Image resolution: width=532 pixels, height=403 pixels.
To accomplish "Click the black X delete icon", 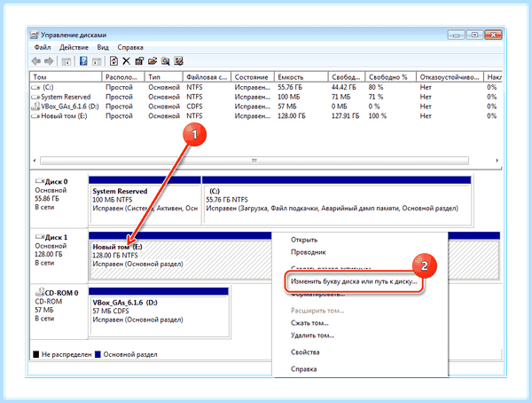I will [126, 61].
